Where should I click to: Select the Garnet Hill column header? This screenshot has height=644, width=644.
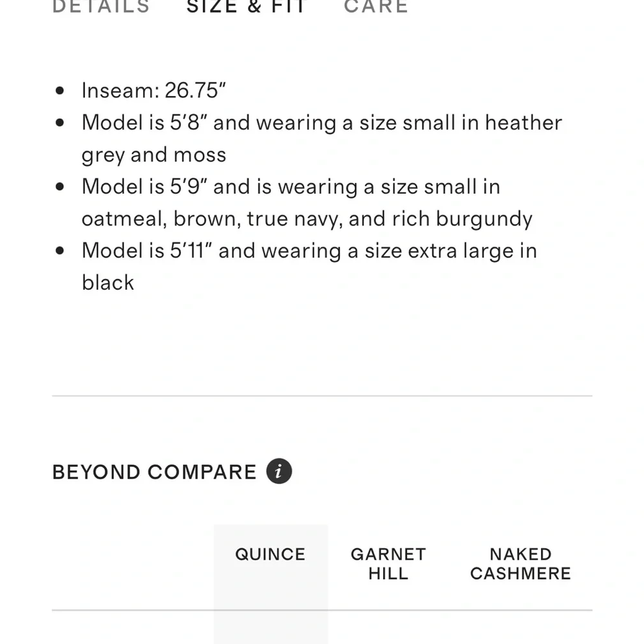(x=388, y=563)
